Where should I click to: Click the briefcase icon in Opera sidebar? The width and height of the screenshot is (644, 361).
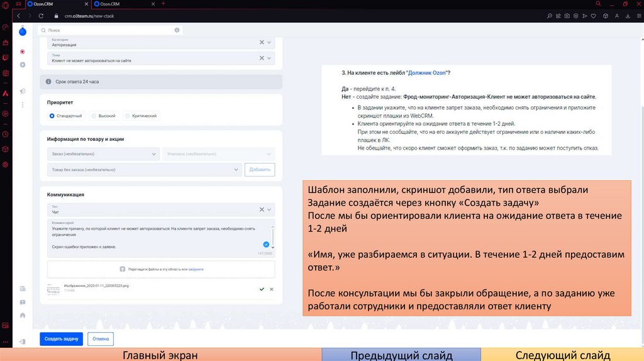[5, 43]
